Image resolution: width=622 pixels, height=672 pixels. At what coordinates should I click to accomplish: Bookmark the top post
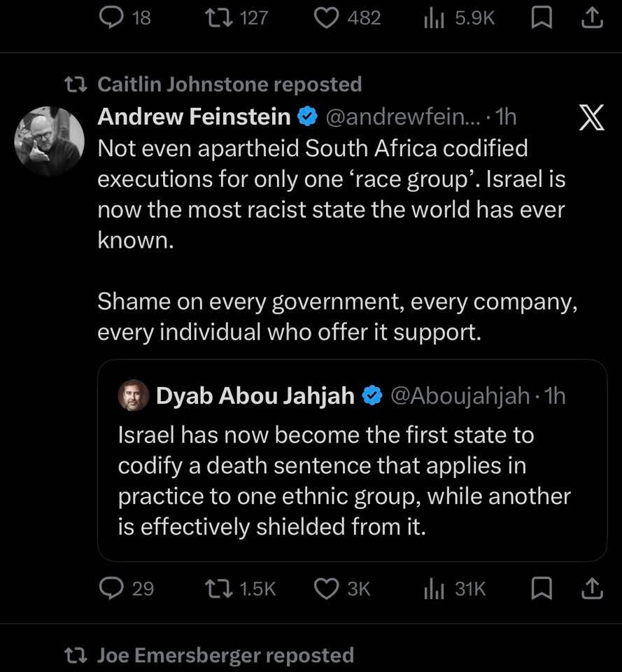coord(541,17)
